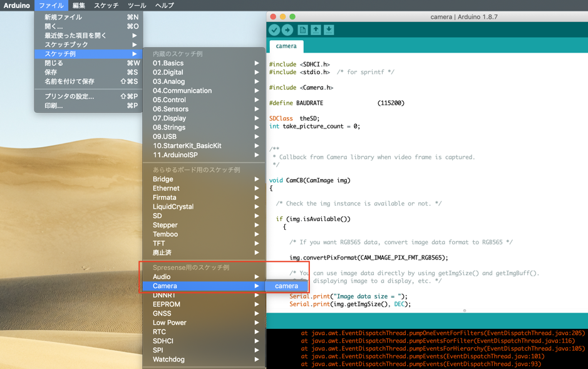Click the red close button on Arduino window
This screenshot has width=588, height=369.
coord(273,16)
